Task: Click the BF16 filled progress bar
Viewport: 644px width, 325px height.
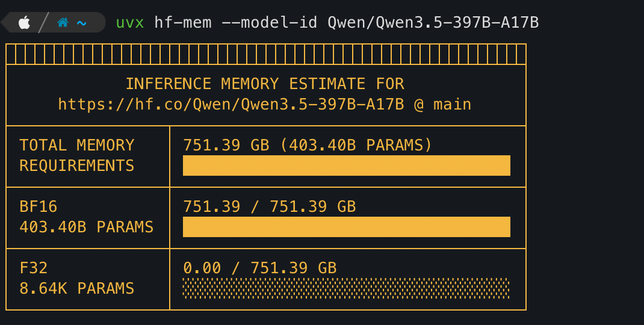Action: pos(346,227)
